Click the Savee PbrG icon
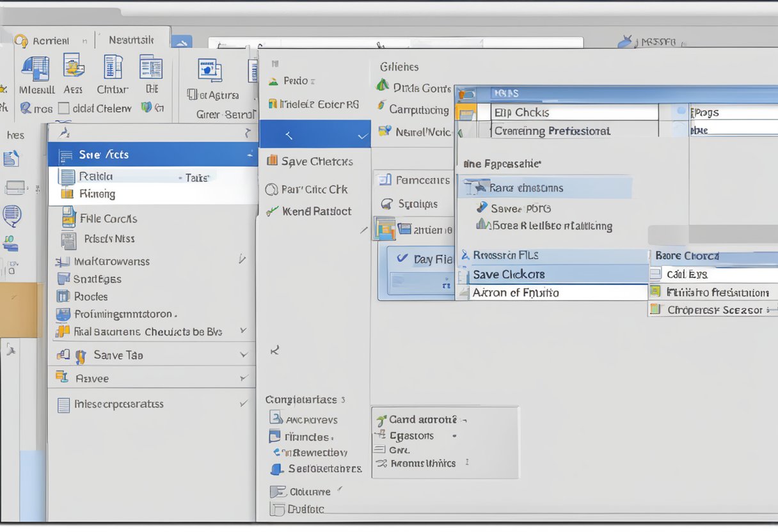The image size is (778, 532). (482, 208)
